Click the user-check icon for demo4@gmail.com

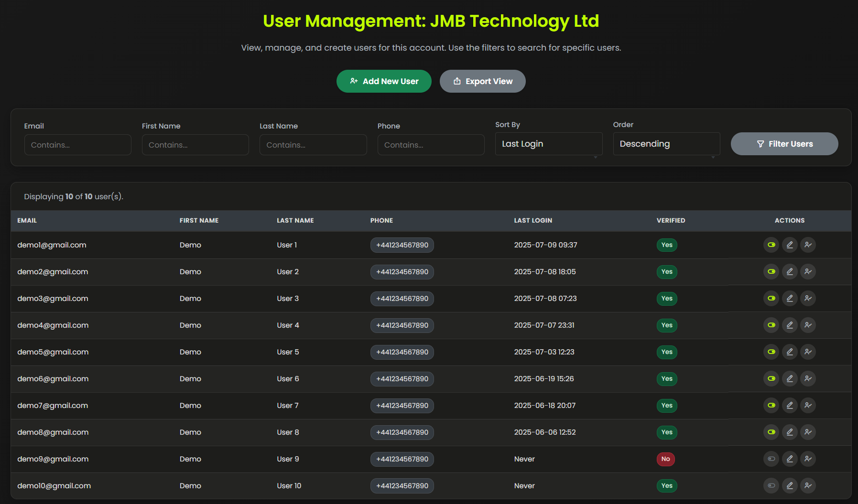click(808, 325)
